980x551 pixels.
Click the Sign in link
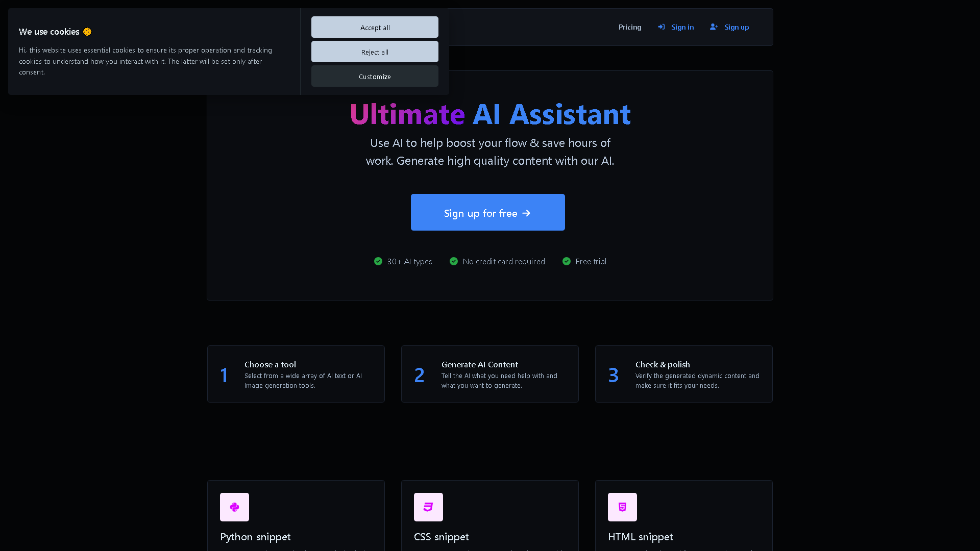coord(682,27)
